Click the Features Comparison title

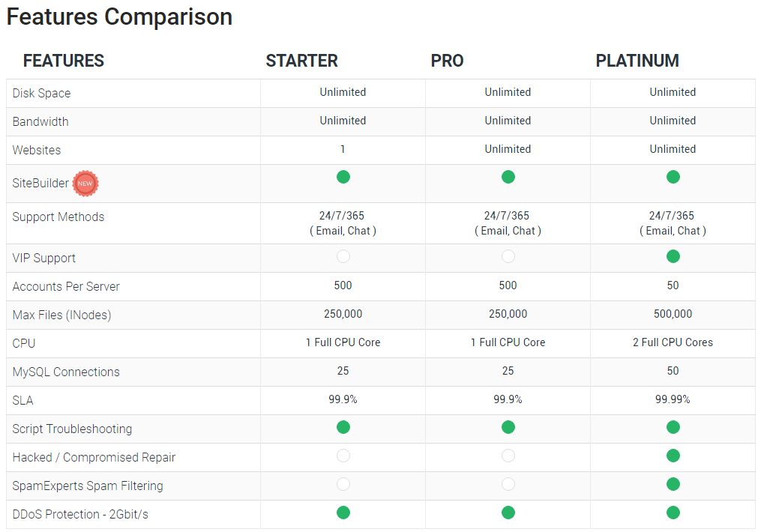pos(120,16)
